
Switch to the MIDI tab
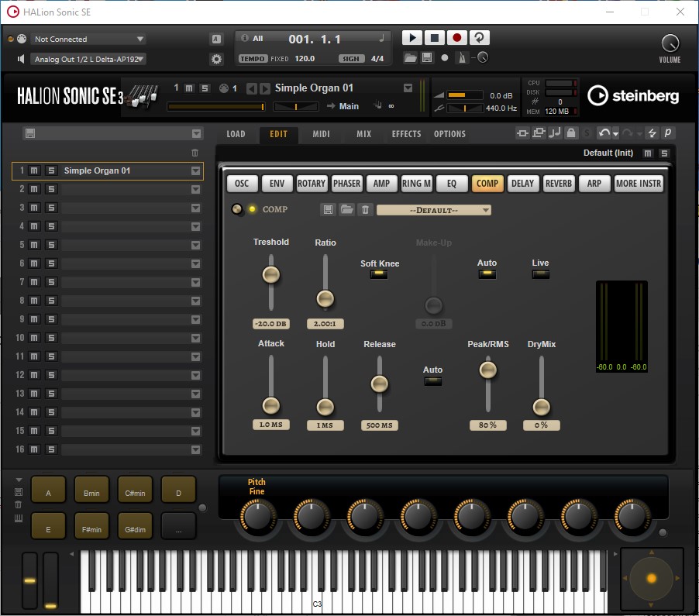tap(321, 134)
